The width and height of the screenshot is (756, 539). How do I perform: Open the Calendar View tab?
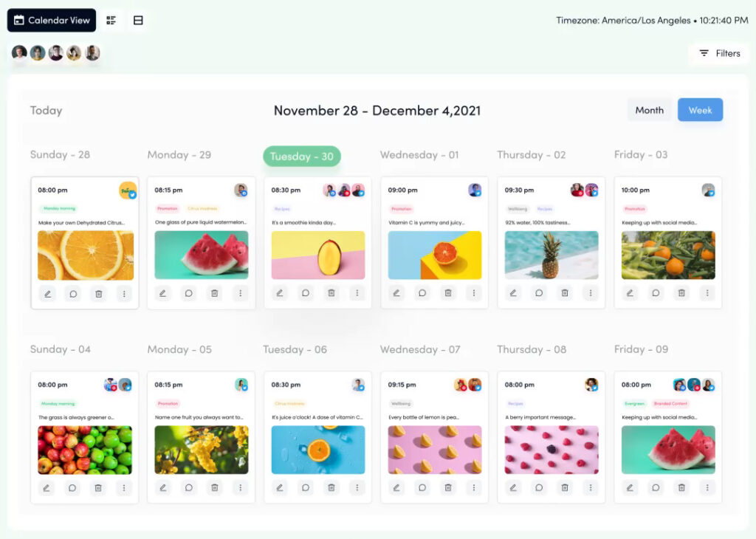[x=52, y=20]
